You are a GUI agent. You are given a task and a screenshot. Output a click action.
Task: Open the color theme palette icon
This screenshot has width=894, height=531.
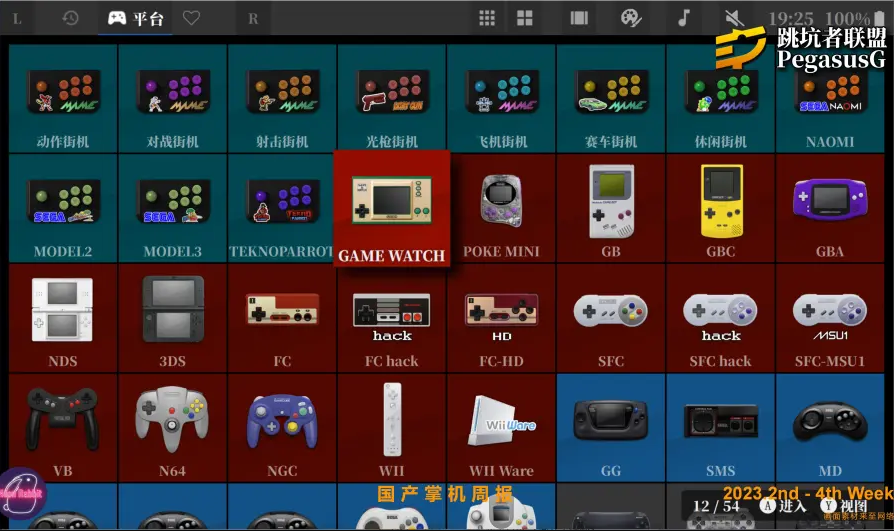(631, 18)
